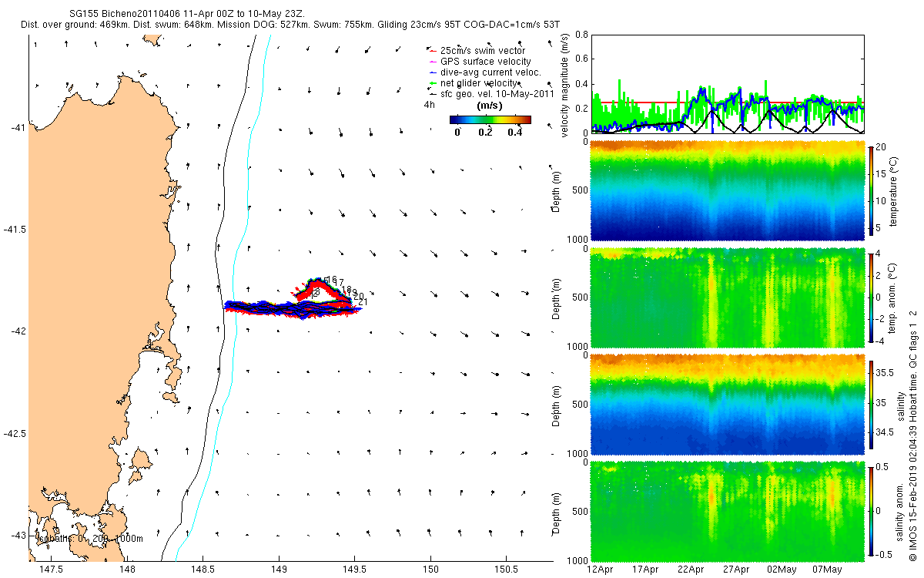924x578 pixels.
Task: Click the "4h" label beside the map colorbar
Action: coord(430,106)
